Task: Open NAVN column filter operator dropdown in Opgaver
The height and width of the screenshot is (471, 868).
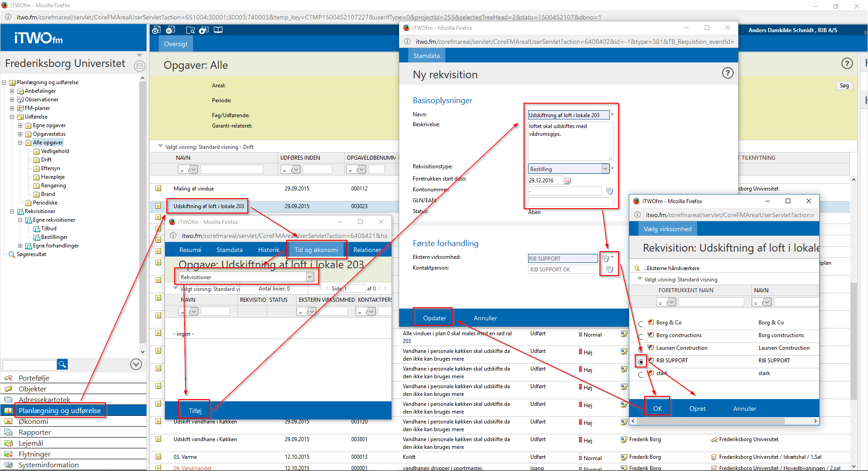Action: tap(193, 169)
